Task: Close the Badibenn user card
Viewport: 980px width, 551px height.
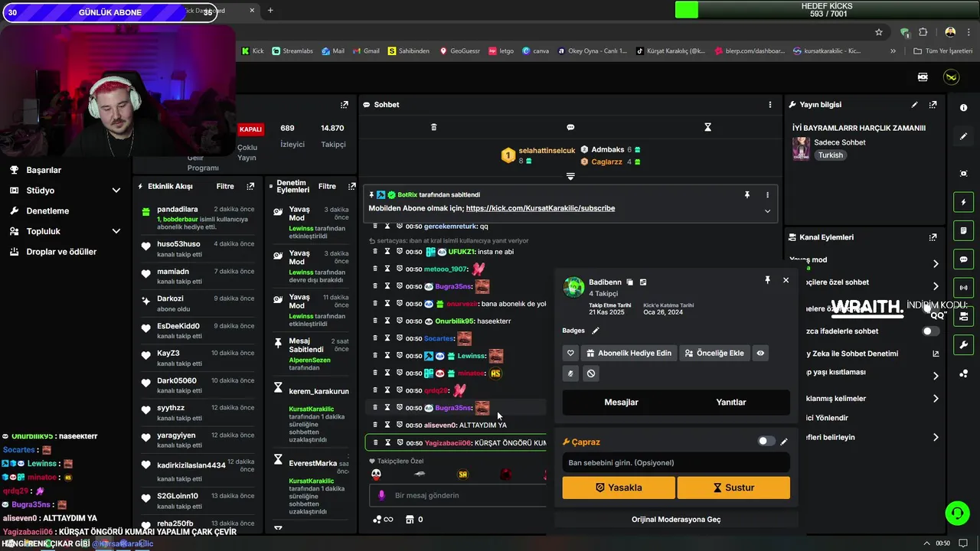Action: (786, 280)
